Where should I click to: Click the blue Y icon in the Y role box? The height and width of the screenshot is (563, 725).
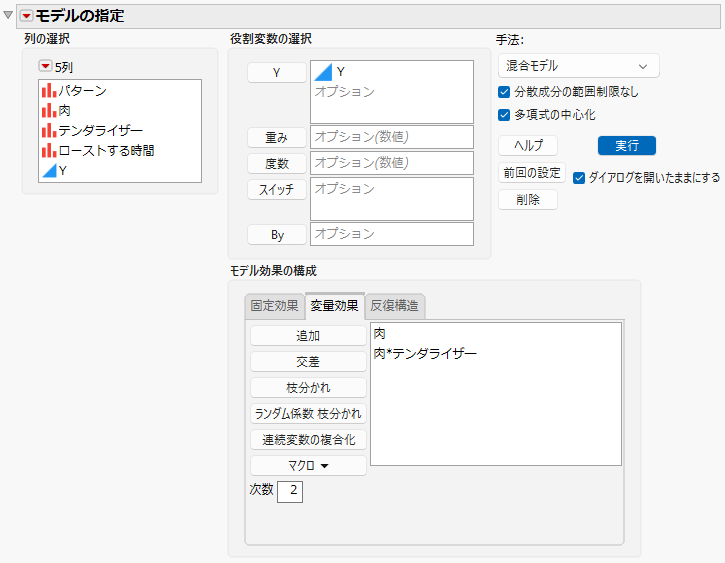coord(323,72)
